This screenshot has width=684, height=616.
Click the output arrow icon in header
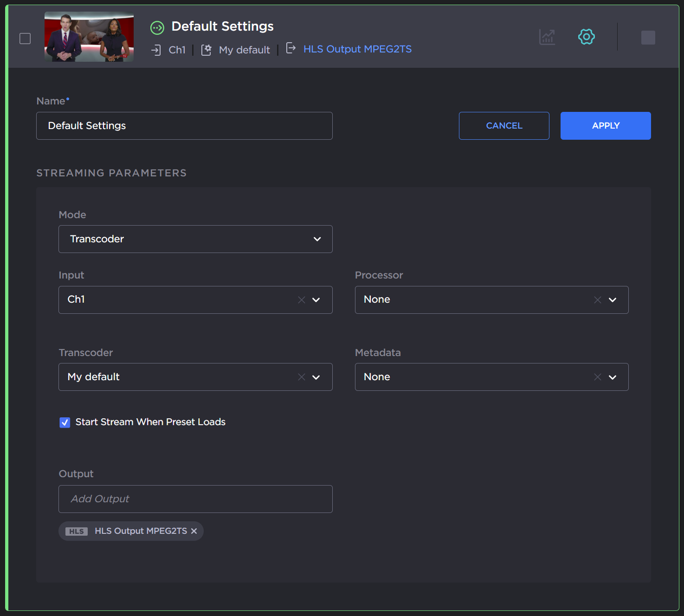point(291,48)
